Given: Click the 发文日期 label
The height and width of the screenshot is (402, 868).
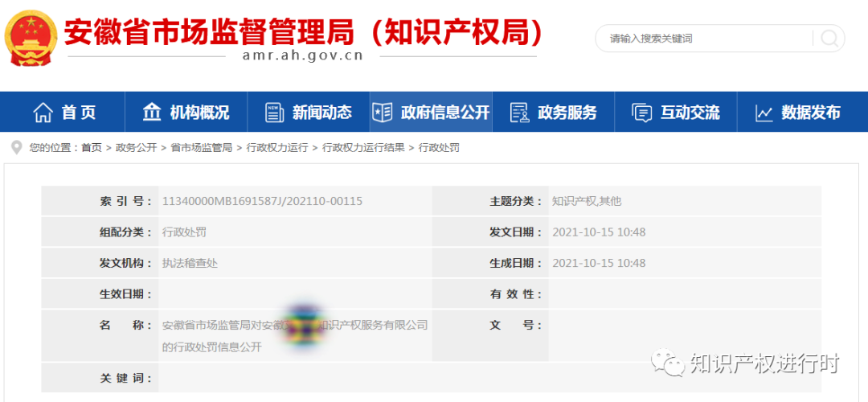Looking at the screenshot, I should (x=516, y=232).
